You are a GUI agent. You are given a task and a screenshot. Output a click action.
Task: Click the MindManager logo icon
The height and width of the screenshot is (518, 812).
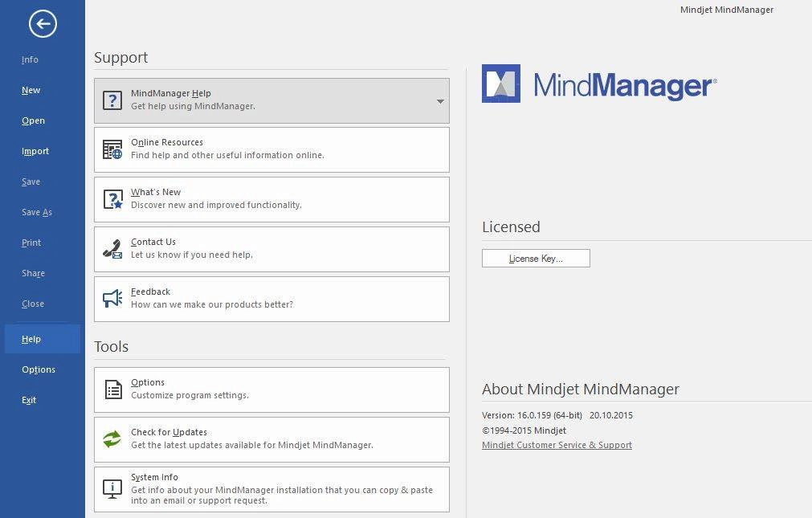500,84
